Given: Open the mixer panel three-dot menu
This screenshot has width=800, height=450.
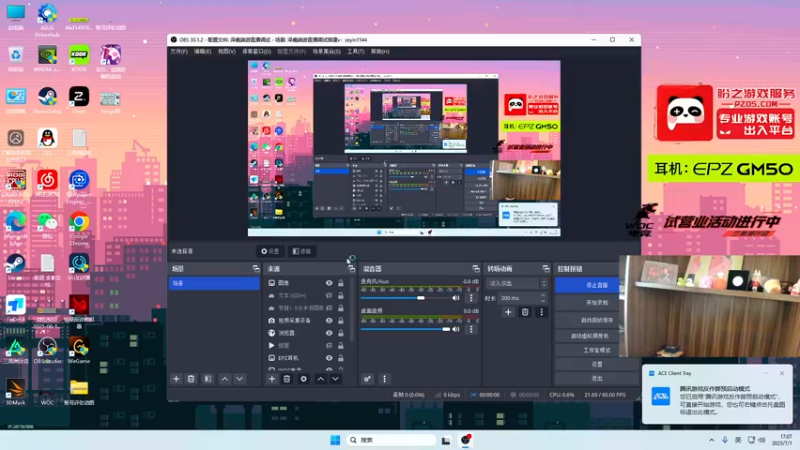Looking at the screenshot, I should coord(384,379).
